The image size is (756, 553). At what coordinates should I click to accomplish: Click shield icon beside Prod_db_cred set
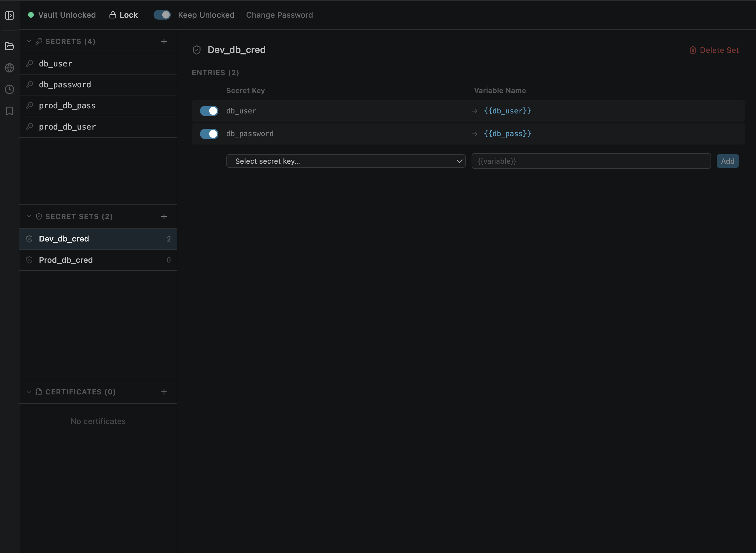(x=29, y=260)
